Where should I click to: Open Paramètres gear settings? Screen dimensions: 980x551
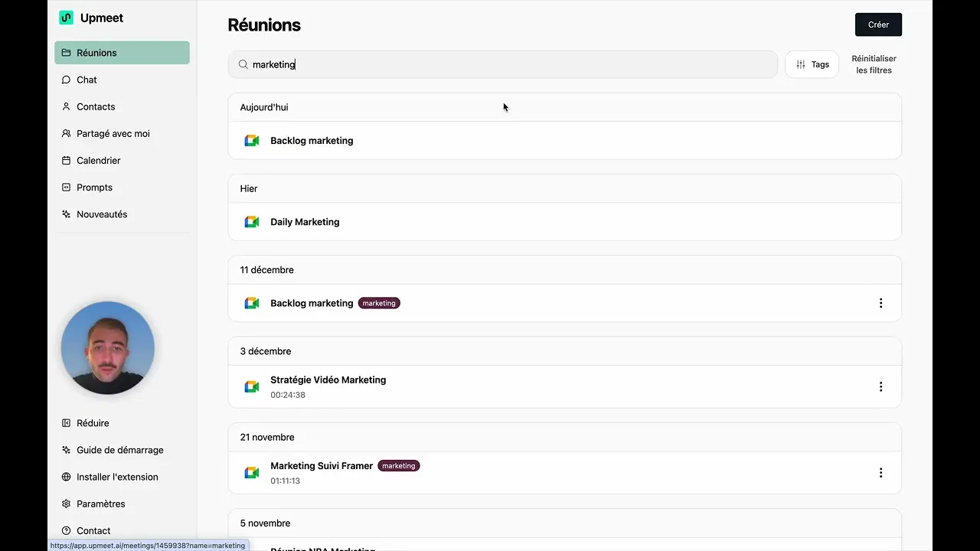[x=67, y=504]
